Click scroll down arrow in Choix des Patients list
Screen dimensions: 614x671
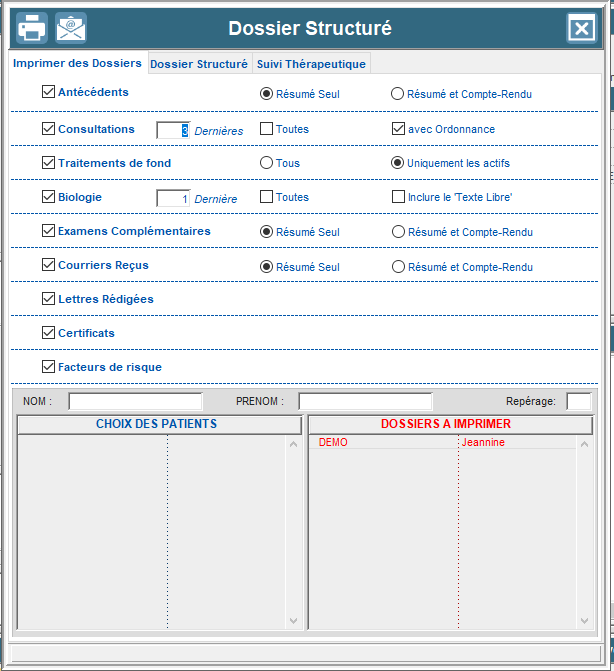[293, 620]
